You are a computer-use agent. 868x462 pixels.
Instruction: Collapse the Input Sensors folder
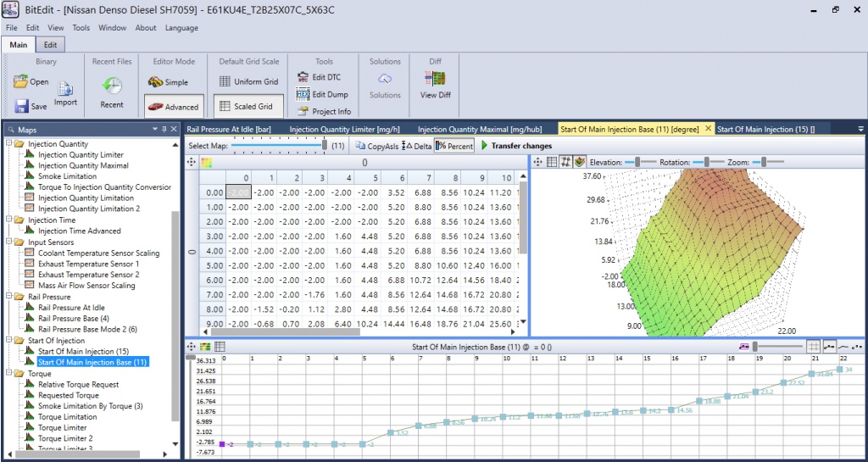pyautogui.click(x=8, y=242)
